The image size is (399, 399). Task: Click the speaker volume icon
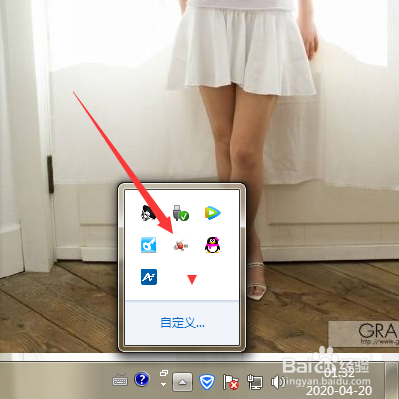[x=278, y=382]
